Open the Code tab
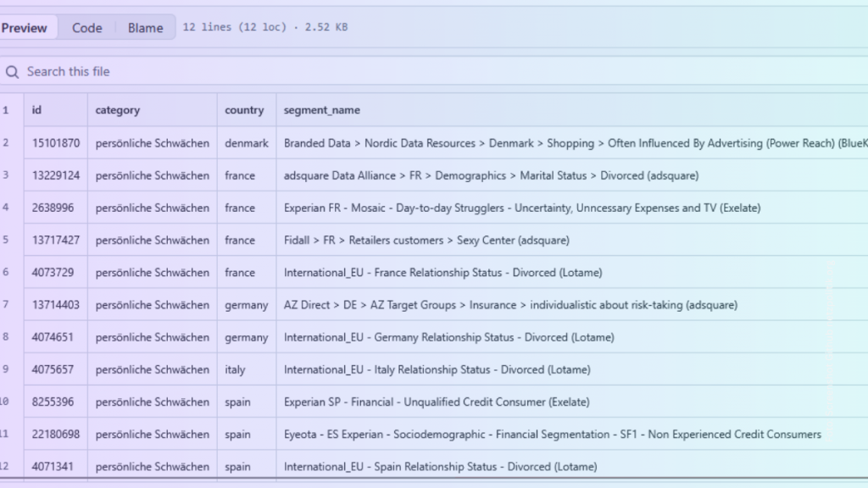Viewport: 868px width, 488px height. coord(87,28)
